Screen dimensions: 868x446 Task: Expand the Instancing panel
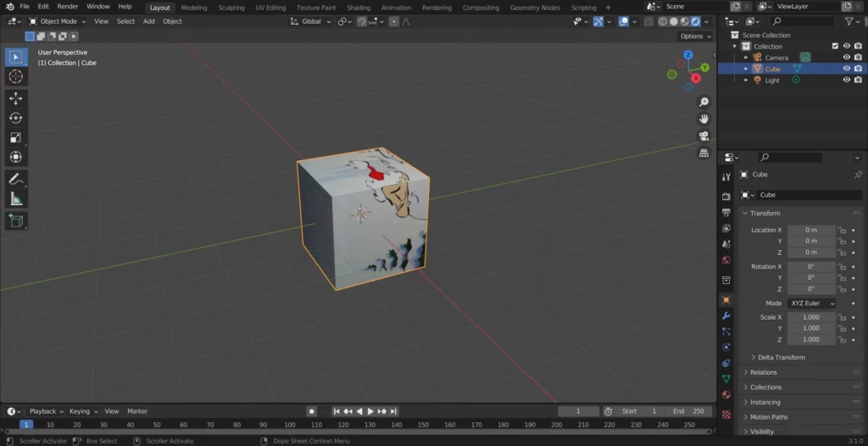(765, 402)
